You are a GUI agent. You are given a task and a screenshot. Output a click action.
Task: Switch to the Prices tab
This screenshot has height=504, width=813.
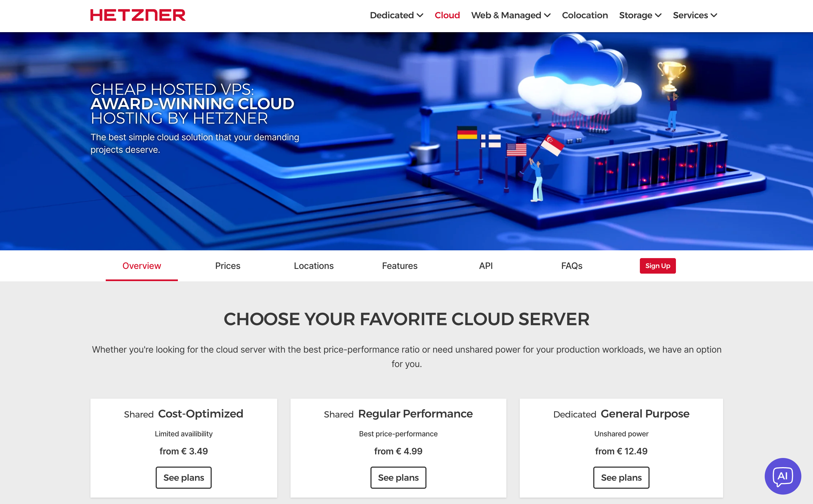pyautogui.click(x=228, y=266)
